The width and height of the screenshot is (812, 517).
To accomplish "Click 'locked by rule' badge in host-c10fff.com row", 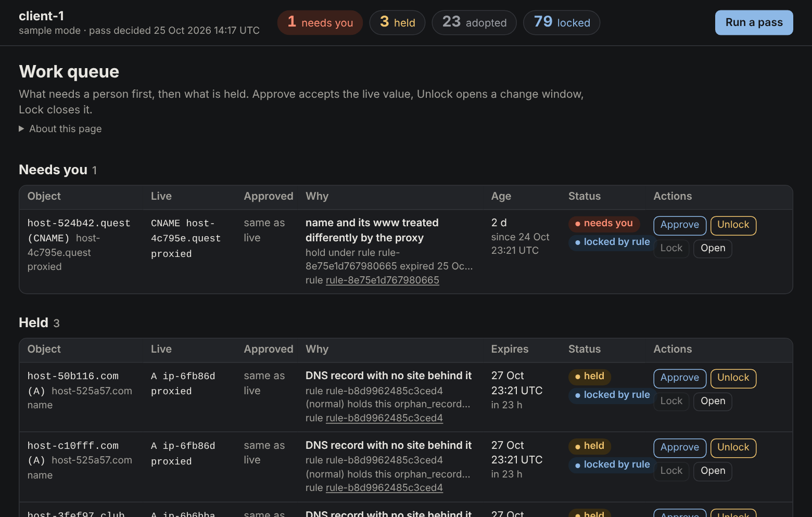I will [x=612, y=465].
